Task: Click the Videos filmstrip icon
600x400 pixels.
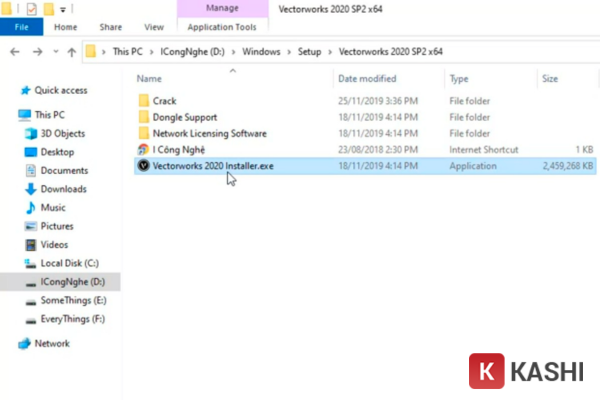Action: click(x=31, y=245)
